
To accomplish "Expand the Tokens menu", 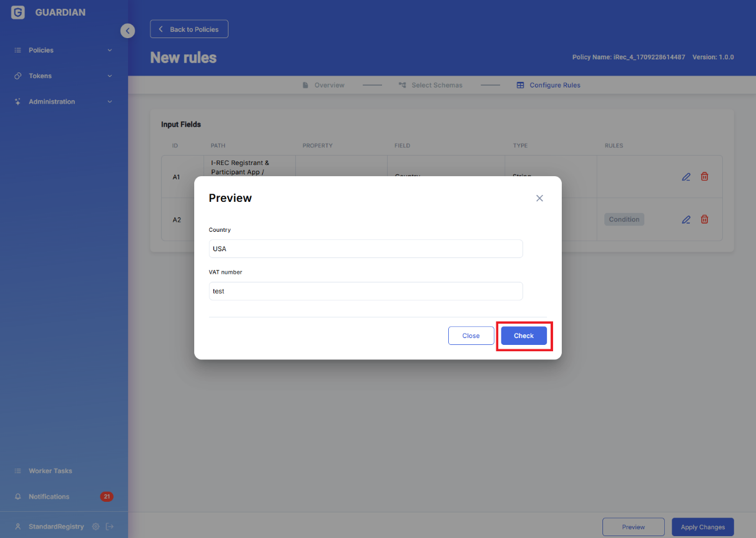I will [62, 76].
